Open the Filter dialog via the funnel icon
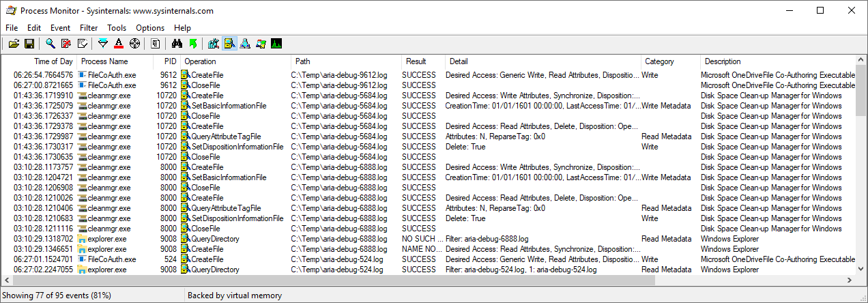This screenshot has width=868, height=303. click(103, 44)
